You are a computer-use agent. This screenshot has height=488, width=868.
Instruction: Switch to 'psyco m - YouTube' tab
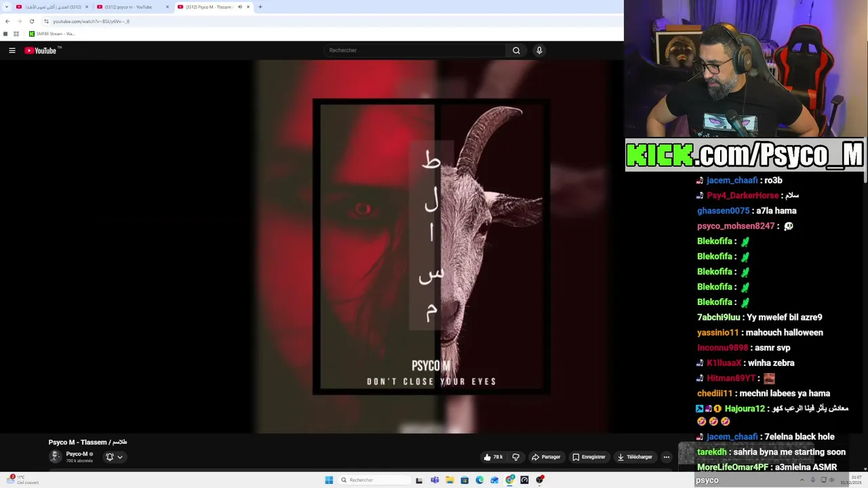coord(132,7)
